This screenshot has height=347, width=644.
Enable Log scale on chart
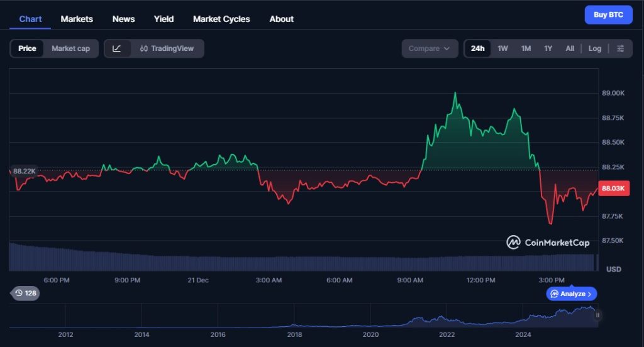pyautogui.click(x=594, y=48)
